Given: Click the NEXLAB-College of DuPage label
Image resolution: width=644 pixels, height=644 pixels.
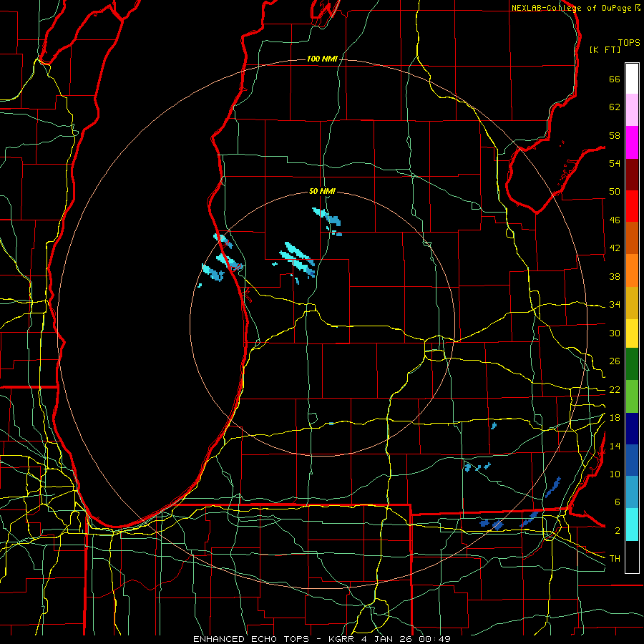Looking at the screenshot, I should coord(575,8).
